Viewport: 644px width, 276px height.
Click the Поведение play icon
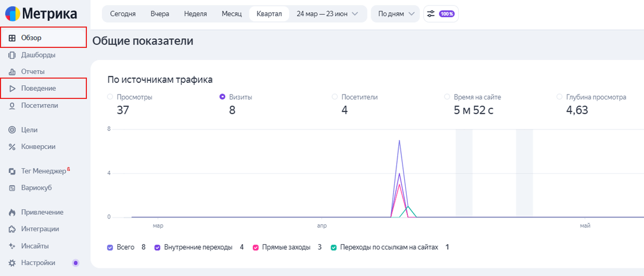point(12,89)
